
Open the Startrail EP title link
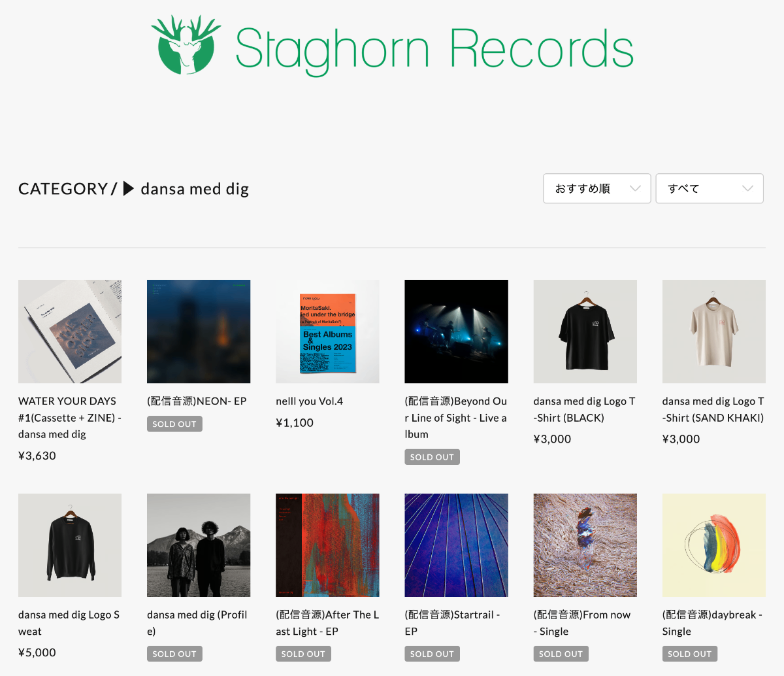pyautogui.click(x=452, y=623)
